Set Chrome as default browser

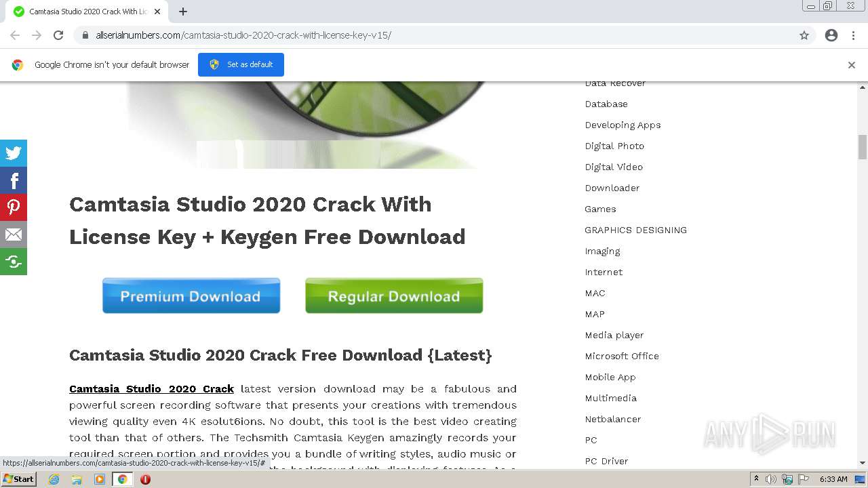tap(241, 64)
